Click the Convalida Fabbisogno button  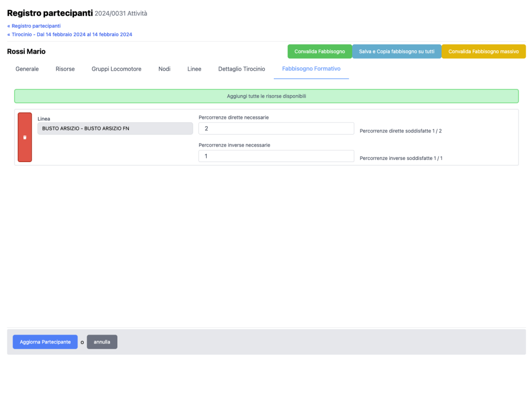pos(320,51)
